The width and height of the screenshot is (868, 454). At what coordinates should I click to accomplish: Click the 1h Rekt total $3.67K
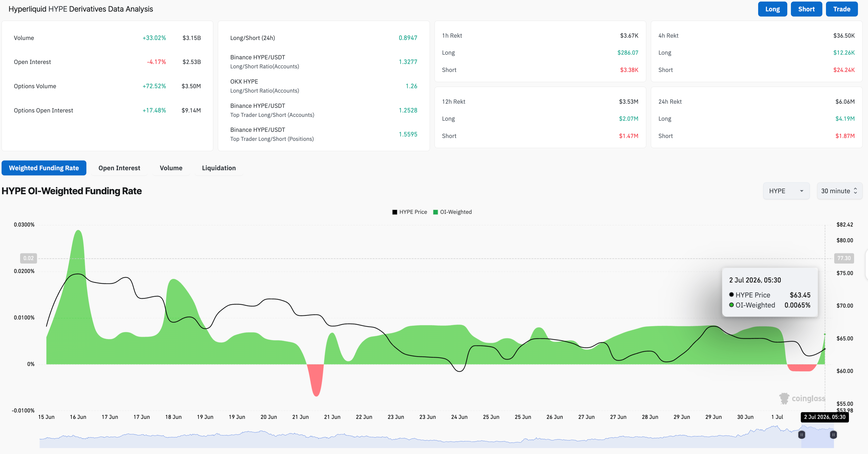(629, 35)
